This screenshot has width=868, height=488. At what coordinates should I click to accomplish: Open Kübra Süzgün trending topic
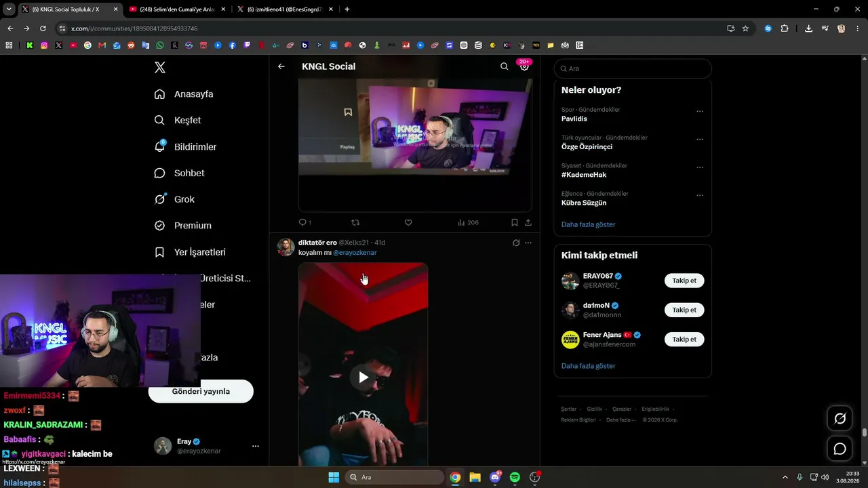click(x=584, y=203)
